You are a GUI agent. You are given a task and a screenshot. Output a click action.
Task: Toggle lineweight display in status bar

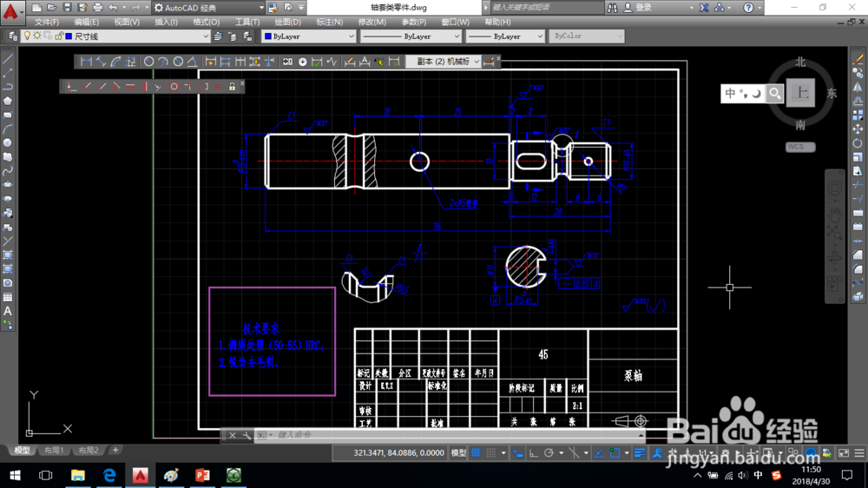click(640, 453)
